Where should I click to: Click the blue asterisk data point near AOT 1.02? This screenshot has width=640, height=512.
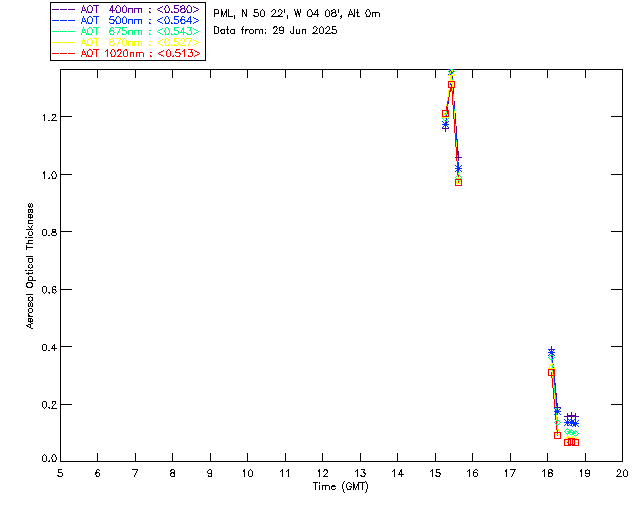coord(458,168)
